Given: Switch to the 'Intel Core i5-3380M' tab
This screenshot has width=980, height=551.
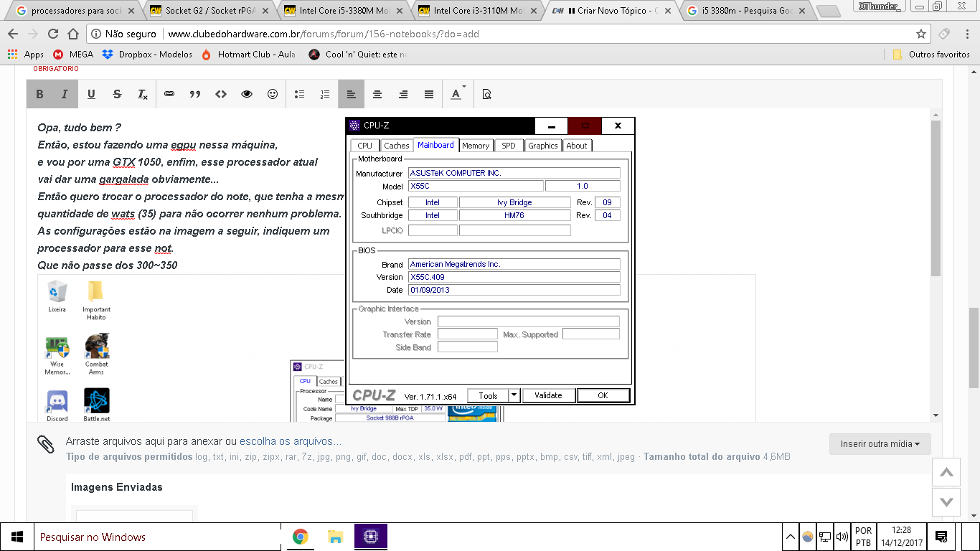Looking at the screenshot, I should point(342,11).
